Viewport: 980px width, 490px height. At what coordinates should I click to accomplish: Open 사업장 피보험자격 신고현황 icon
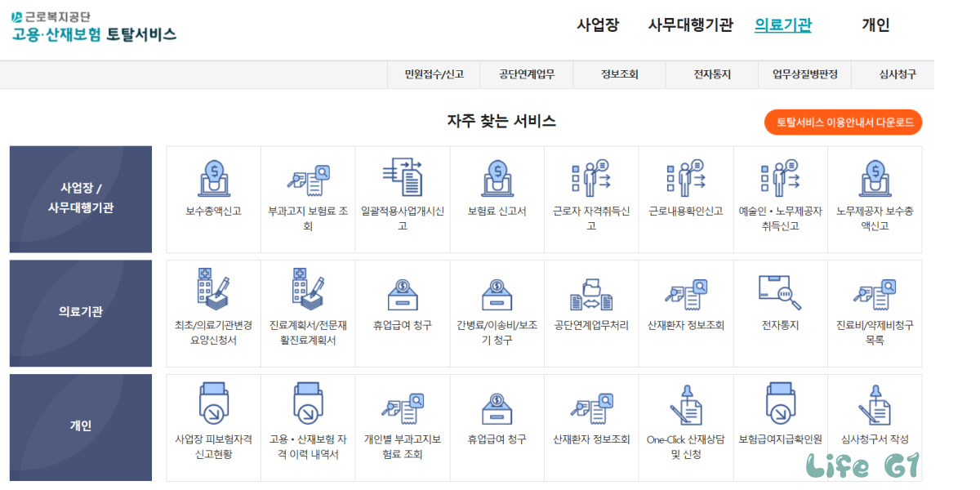pyautogui.click(x=213, y=403)
